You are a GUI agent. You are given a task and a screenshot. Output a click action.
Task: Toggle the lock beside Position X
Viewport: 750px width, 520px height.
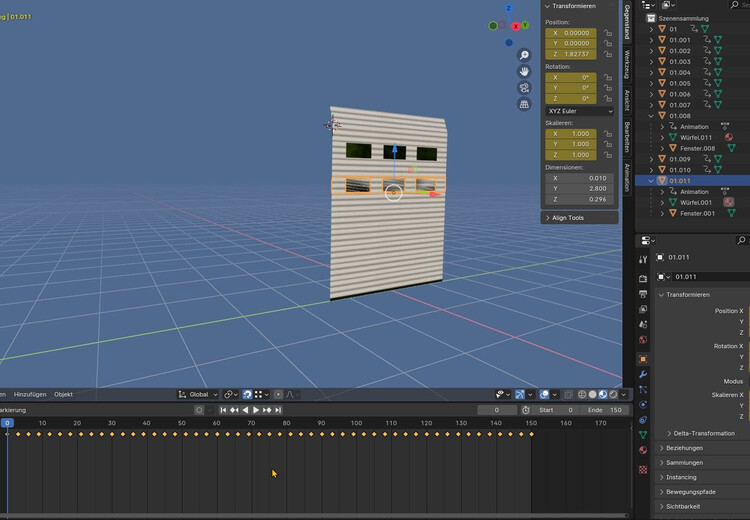pyautogui.click(x=608, y=33)
